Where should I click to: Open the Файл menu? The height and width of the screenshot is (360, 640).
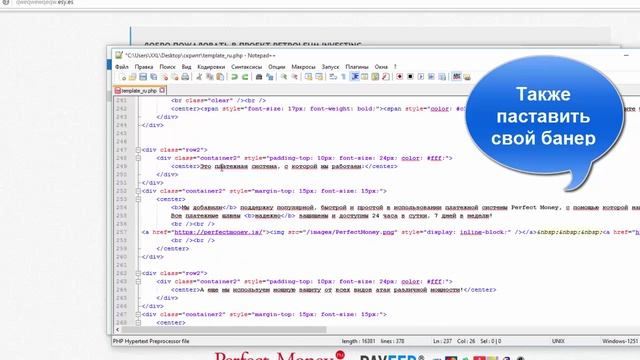[x=122, y=67]
